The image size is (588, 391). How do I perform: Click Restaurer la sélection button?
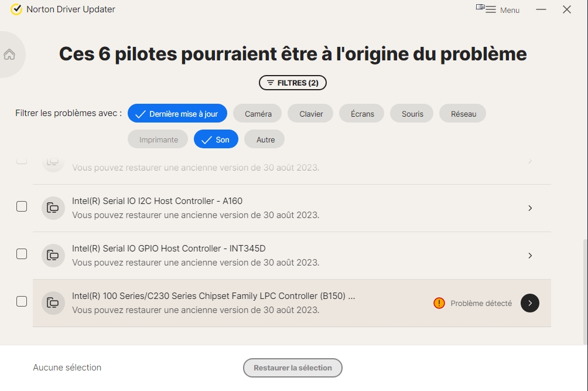pos(293,368)
